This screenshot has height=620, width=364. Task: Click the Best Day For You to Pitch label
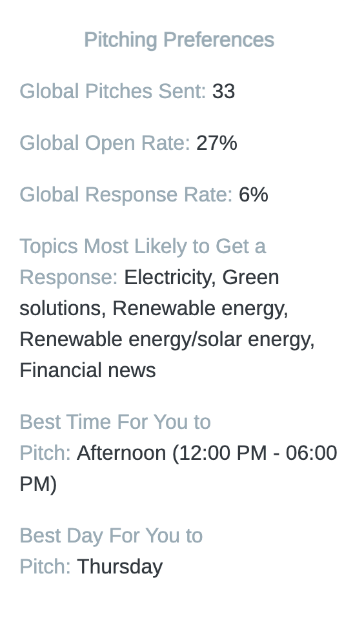click(x=111, y=551)
